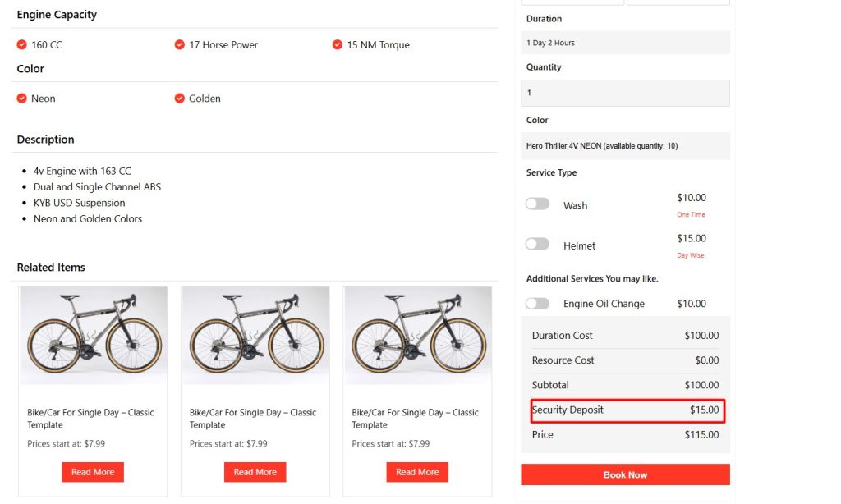Screen dimensions: 841x504
Task: Click the red check icon next to Golden
Action: click(179, 99)
